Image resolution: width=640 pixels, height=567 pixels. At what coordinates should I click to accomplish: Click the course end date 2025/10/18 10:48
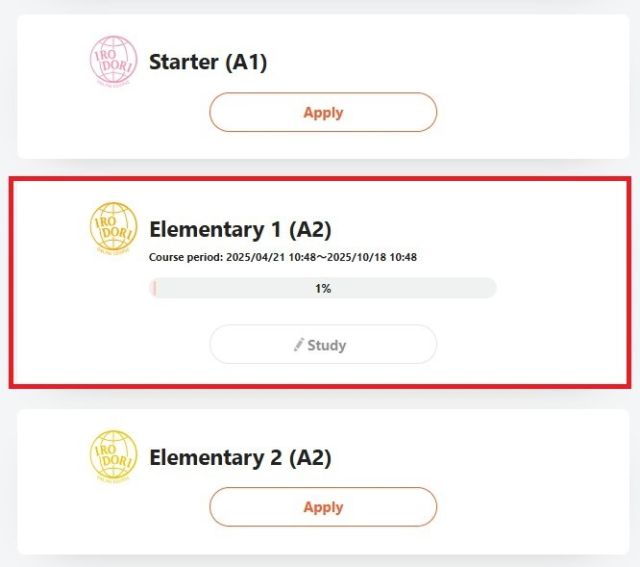click(372, 257)
